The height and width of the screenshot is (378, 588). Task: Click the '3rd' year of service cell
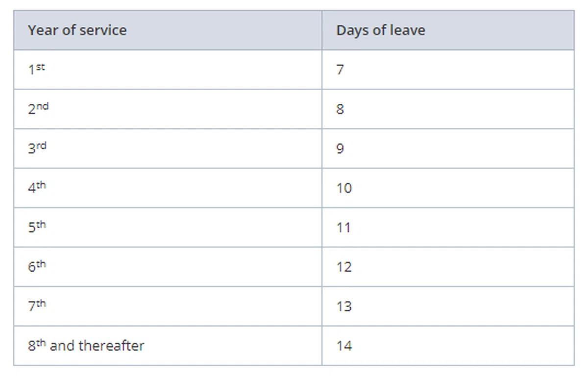pos(37,148)
